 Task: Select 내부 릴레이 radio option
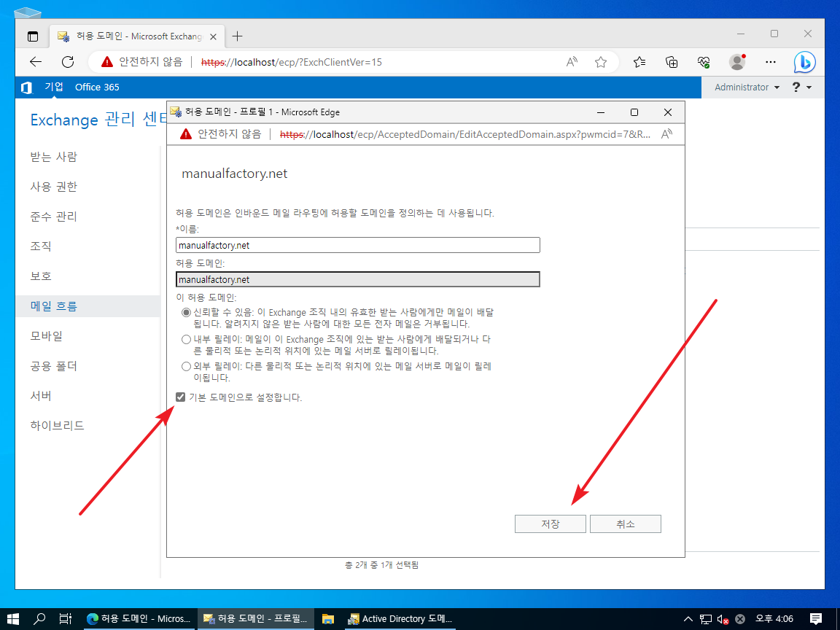[186, 339]
